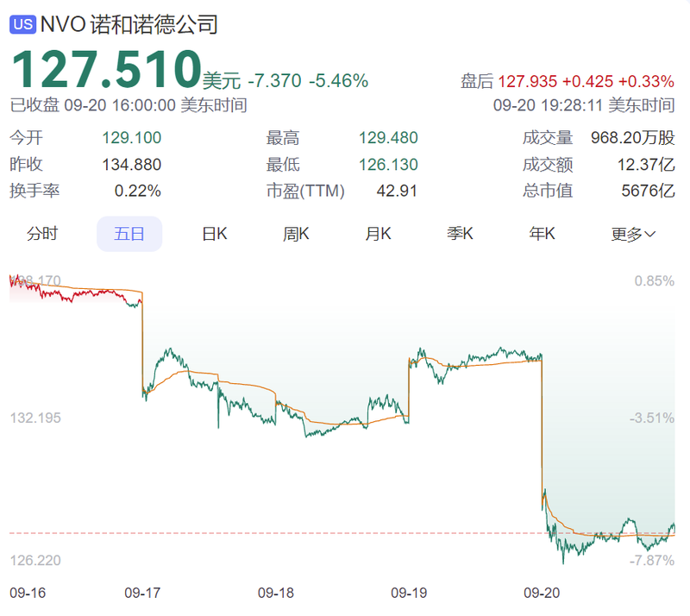Screen dimensions: 690x616
Task: Click the 成交量 value 968.20万股
Action: click(x=632, y=138)
